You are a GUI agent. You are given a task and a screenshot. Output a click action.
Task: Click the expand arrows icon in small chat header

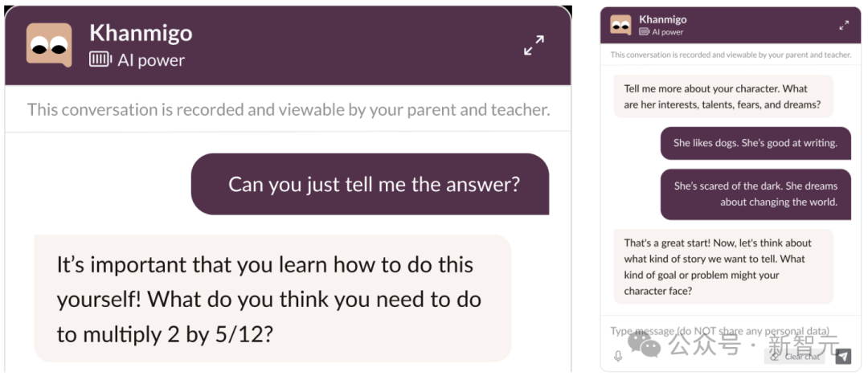(x=844, y=26)
